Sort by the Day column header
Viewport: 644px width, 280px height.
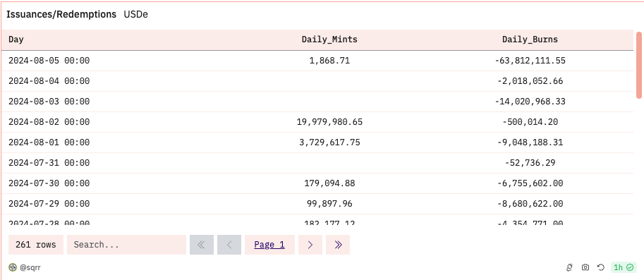pyautogui.click(x=16, y=39)
